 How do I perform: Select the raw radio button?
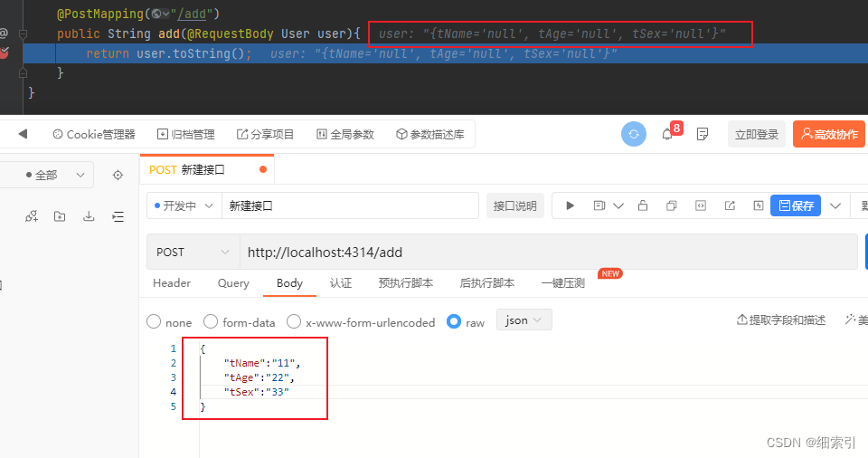click(x=454, y=321)
